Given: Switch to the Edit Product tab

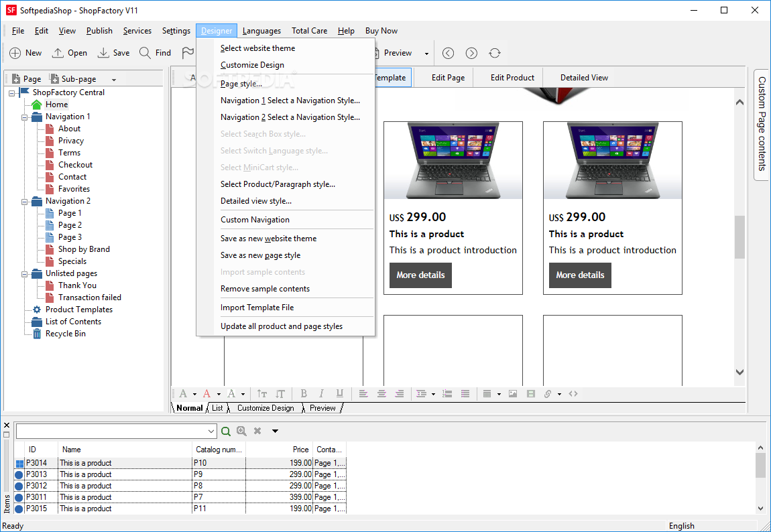Looking at the screenshot, I should coord(512,78).
